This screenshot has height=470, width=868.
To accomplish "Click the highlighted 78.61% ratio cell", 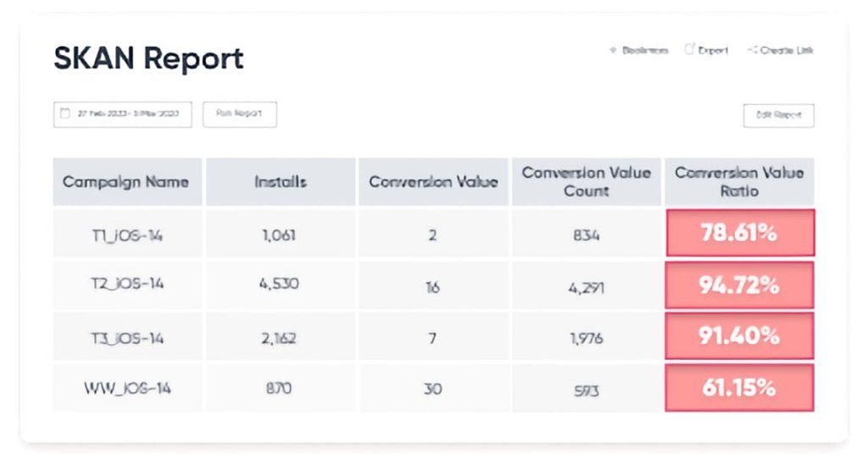I will [740, 233].
